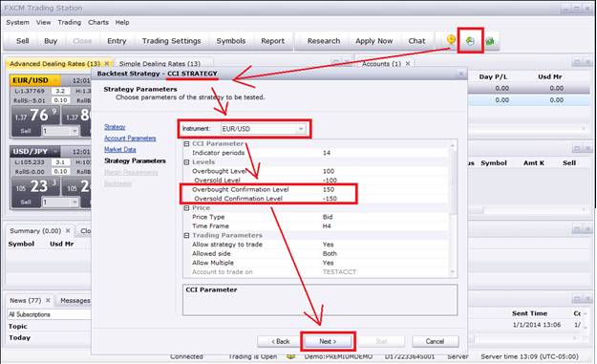This screenshot has height=364, width=597.
Task: Click the Next button
Action: [x=328, y=341]
